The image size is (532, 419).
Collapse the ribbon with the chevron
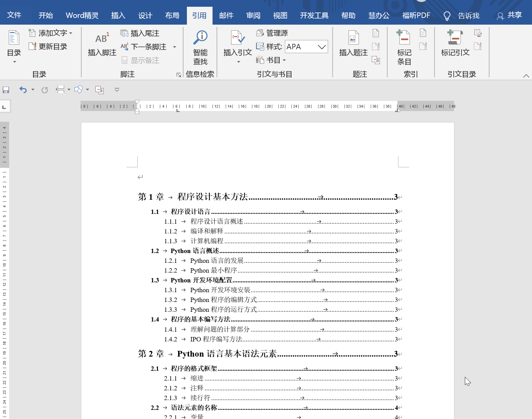(526, 76)
